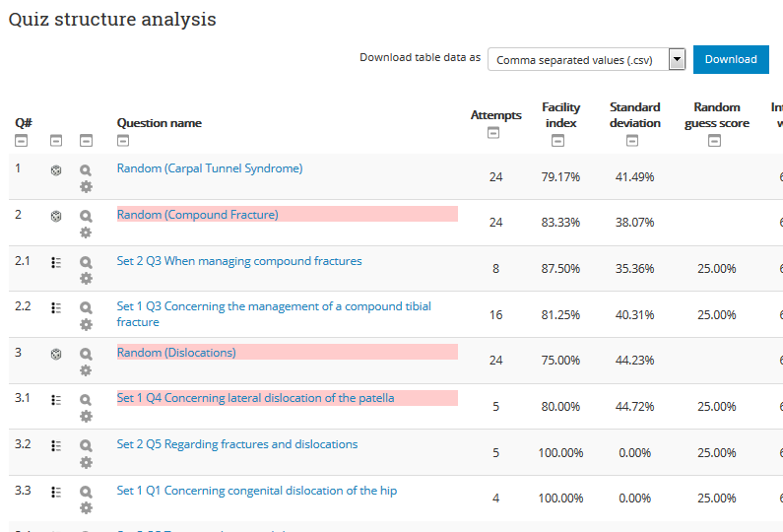Preview Random (Dislocations) question magnifier
783x532 pixels.
[x=86, y=354]
